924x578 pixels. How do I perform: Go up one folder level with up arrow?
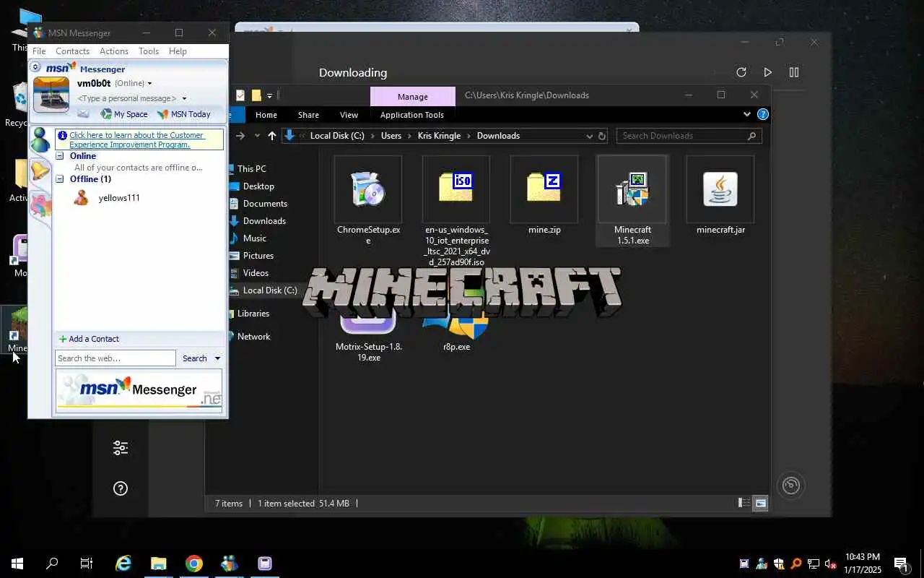click(x=271, y=136)
